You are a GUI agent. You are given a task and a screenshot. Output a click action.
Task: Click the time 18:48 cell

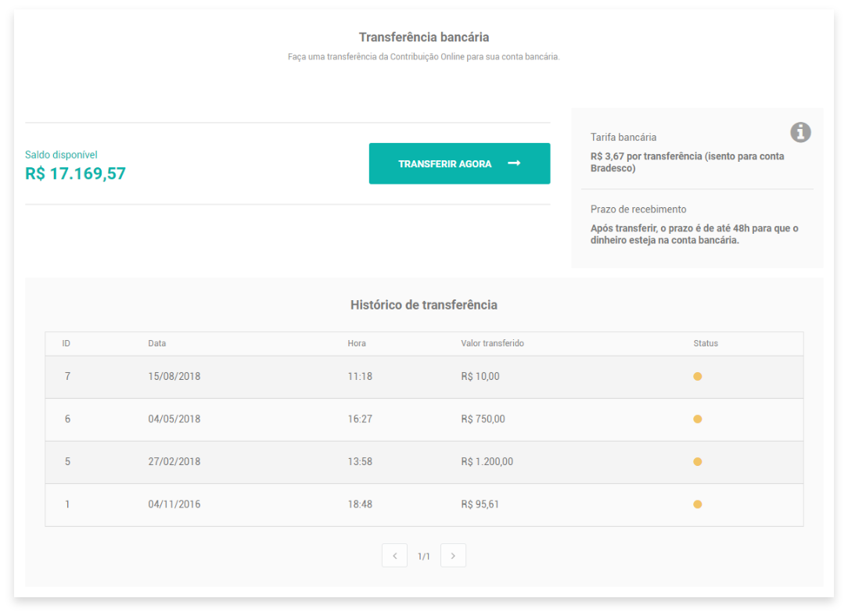tap(360, 505)
